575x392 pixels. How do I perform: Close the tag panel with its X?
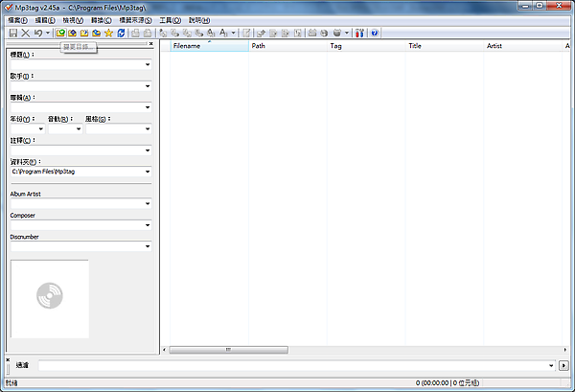(151, 44)
